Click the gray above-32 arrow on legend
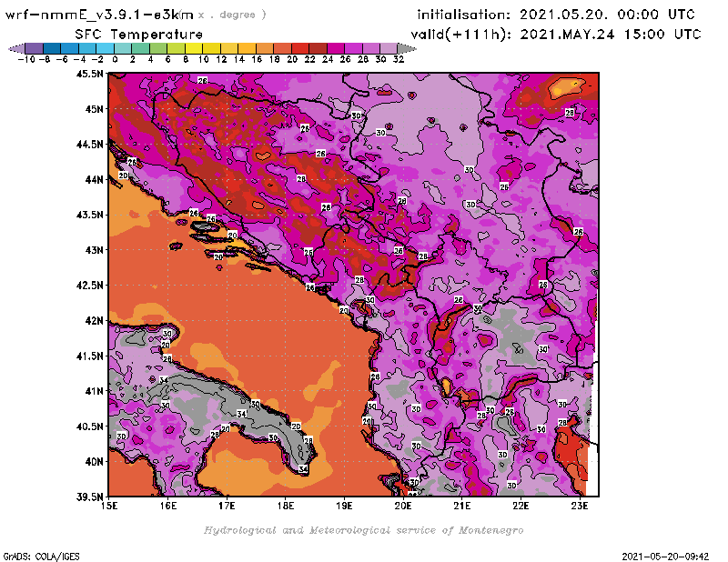This screenshot has width=728, height=562. pyautogui.click(x=407, y=48)
